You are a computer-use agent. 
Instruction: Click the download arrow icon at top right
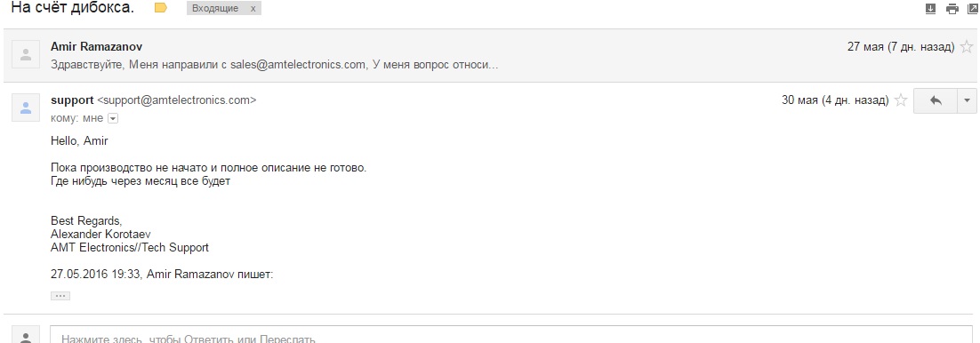point(930,9)
